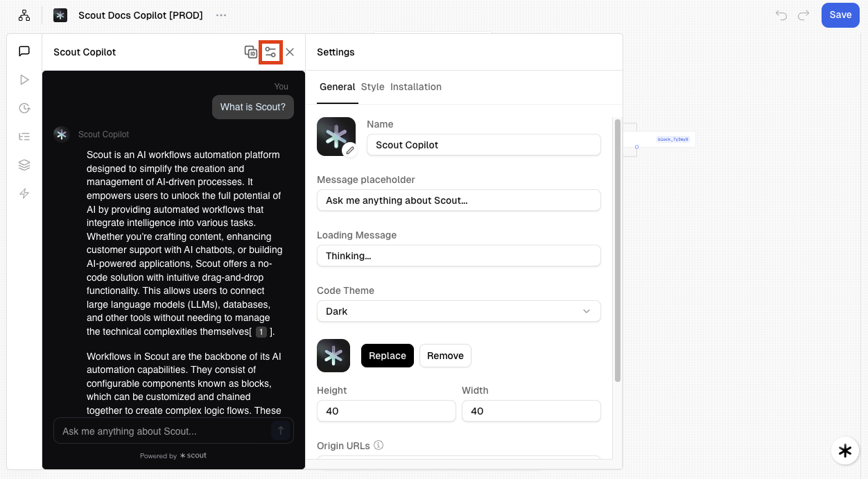Viewport: 868px width, 479px height.
Task: Open the logs list icon in sidebar
Action: point(24,137)
